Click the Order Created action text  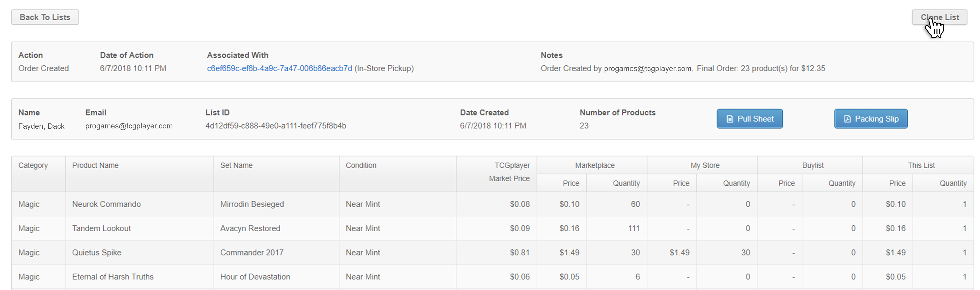(43, 68)
